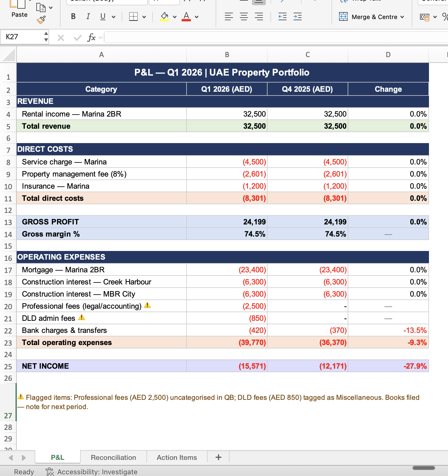Open the font colour dropdown arrow
This screenshot has height=476, width=448.
pos(197,17)
